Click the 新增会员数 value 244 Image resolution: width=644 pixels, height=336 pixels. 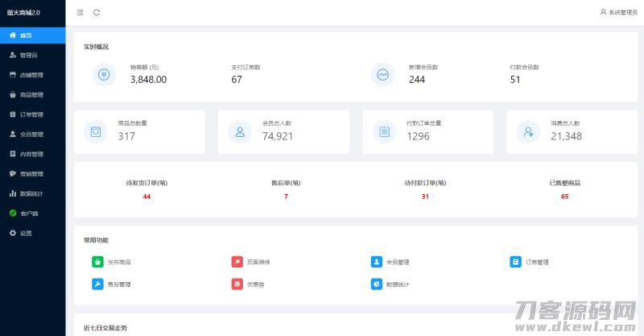click(x=417, y=80)
